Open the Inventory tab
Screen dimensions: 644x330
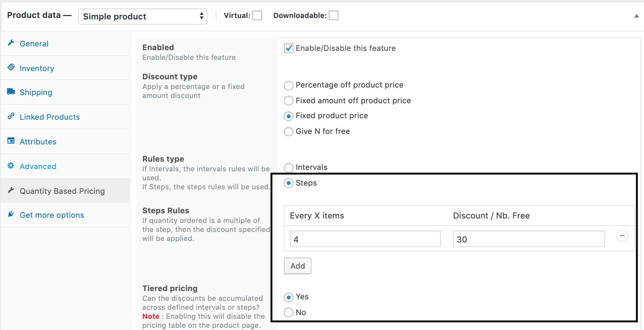pos(66,68)
